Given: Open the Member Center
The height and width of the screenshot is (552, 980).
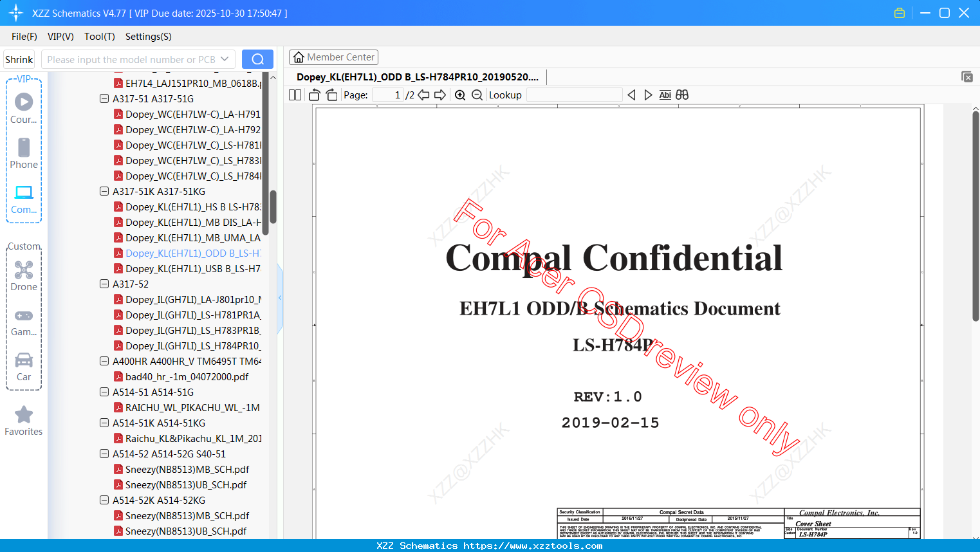Looking at the screenshot, I should (333, 57).
